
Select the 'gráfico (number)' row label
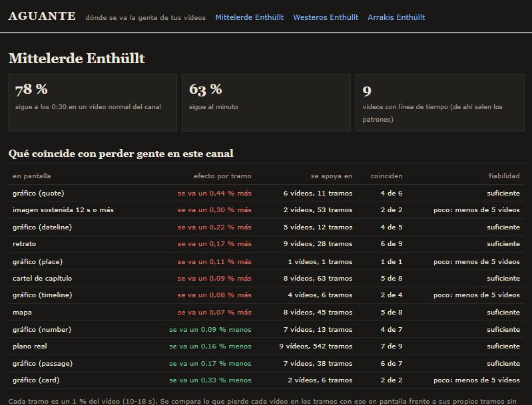tap(42, 329)
